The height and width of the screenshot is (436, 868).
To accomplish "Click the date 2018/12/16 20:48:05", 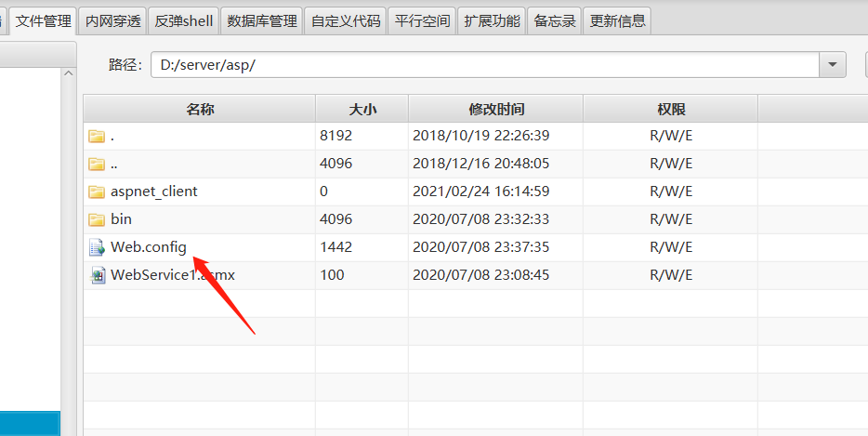I will click(x=481, y=164).
